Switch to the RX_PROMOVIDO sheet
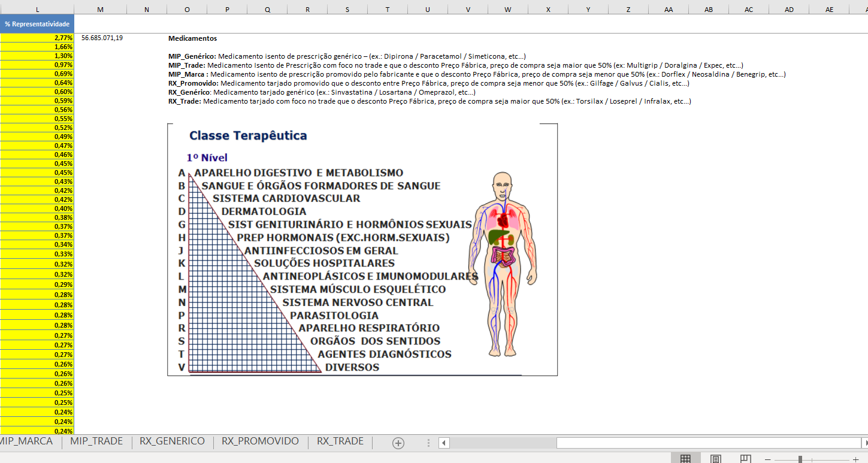Screen dimensions: 868x463 [x=260, y=441]
